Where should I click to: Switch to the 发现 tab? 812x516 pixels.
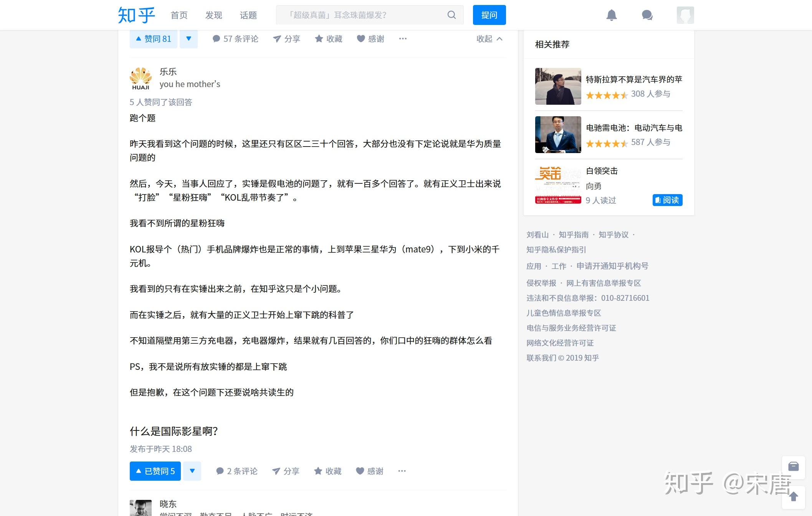[213, 15]
